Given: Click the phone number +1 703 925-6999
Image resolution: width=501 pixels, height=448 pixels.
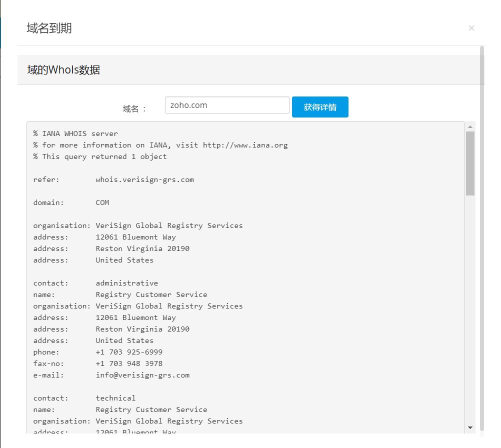Looking at the screenshot, I should click(x=129, y=352).
